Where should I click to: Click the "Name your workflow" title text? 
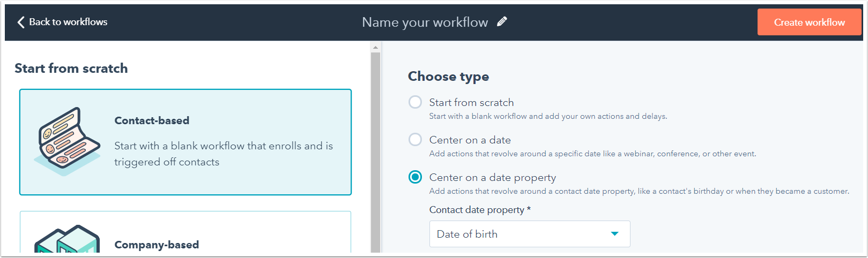[425, 22]
